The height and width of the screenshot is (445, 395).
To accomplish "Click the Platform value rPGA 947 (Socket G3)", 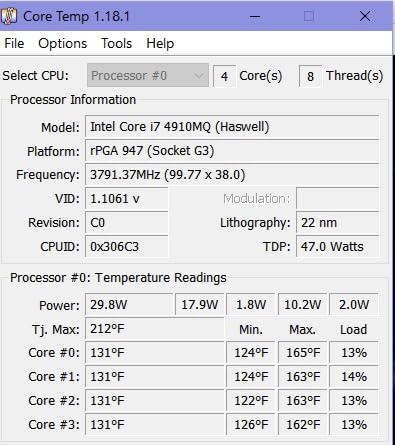I will click(232, 151).
